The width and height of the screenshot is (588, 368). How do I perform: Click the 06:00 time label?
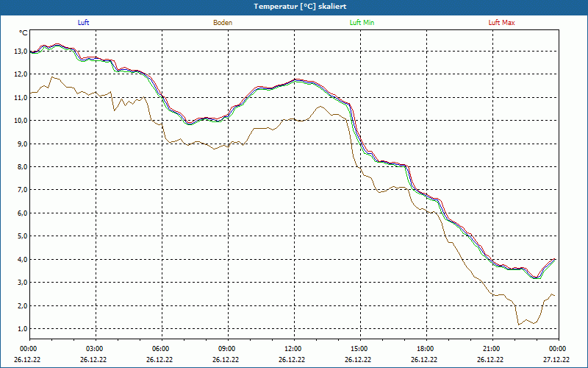pos(160,349)
